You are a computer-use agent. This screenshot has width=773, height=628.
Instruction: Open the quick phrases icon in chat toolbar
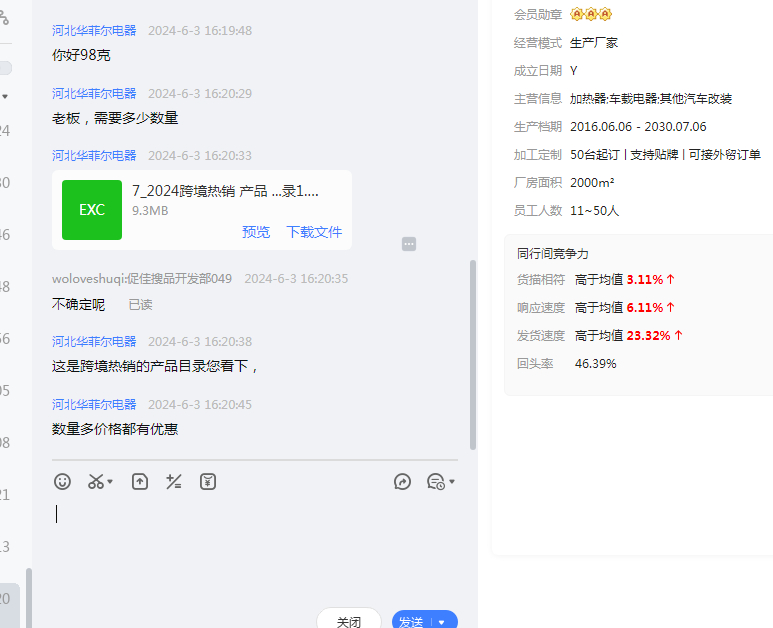pos(174,482)
